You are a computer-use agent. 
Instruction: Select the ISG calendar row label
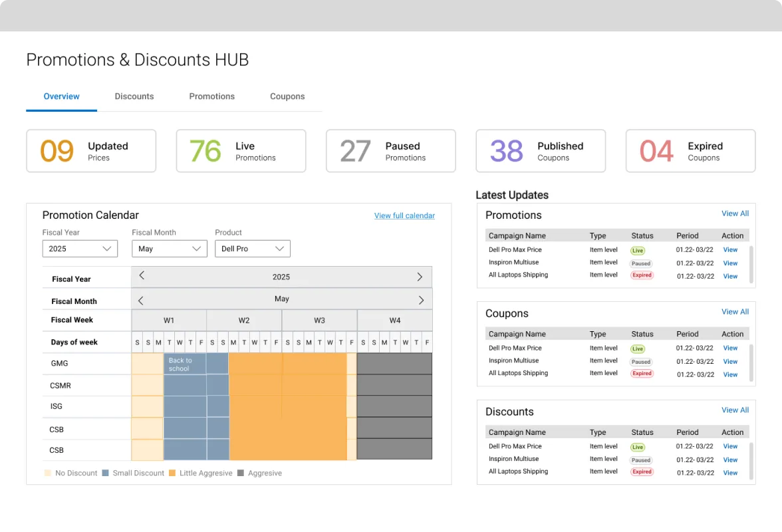point(57,406)
